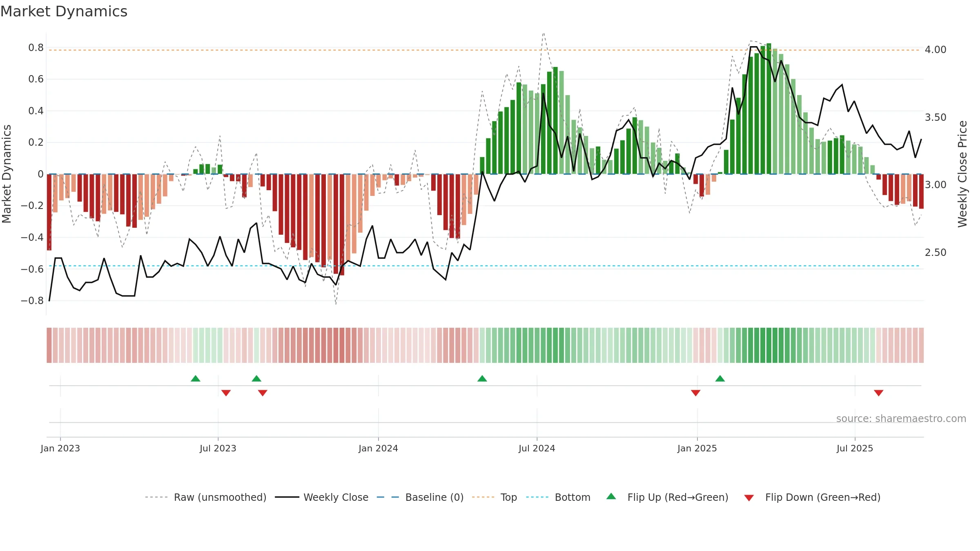Click the Flip Down (Green→Red) legend entry

[x=812, y=497]
